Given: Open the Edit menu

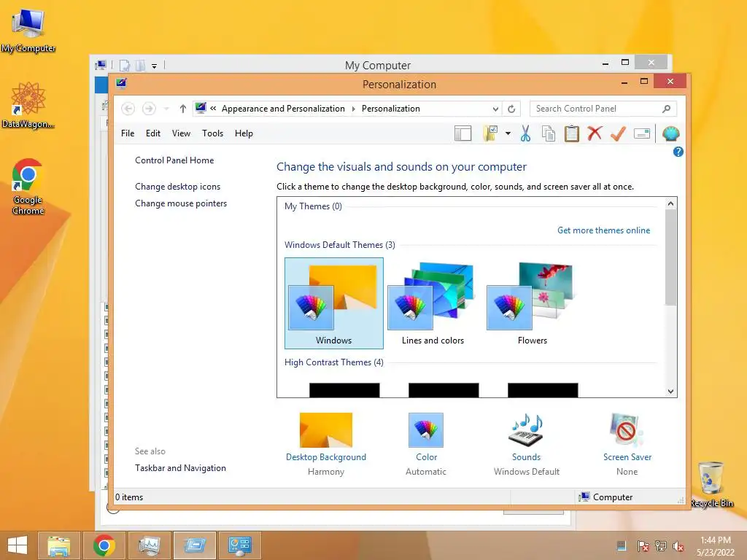Looking at the screenshot, I should (x=153, y=133).
